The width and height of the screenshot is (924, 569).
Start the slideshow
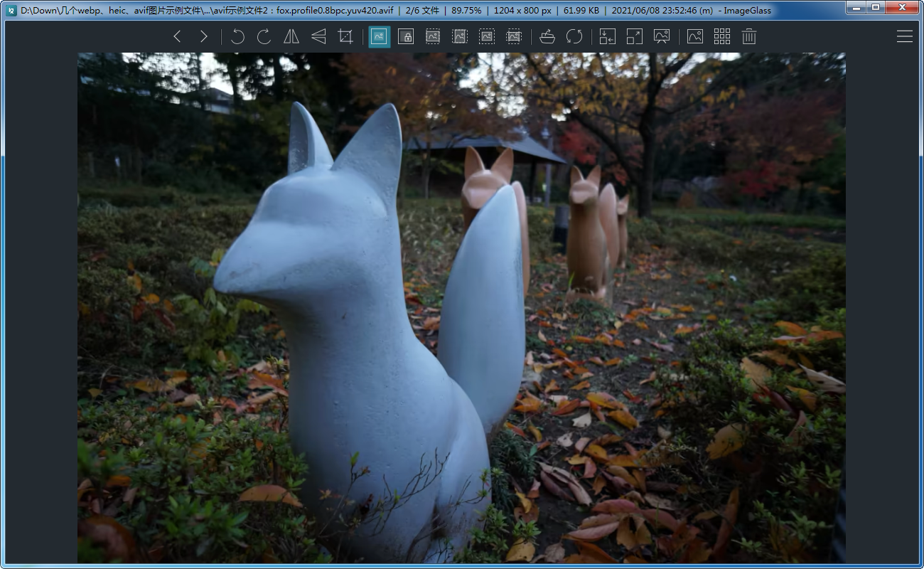pyautogui.click(x=662, y=37)
